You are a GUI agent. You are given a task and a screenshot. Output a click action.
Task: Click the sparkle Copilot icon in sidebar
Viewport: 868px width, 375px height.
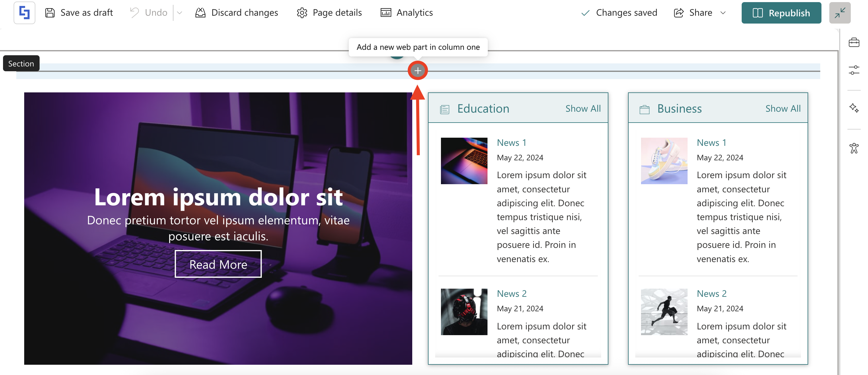[853, 108]
